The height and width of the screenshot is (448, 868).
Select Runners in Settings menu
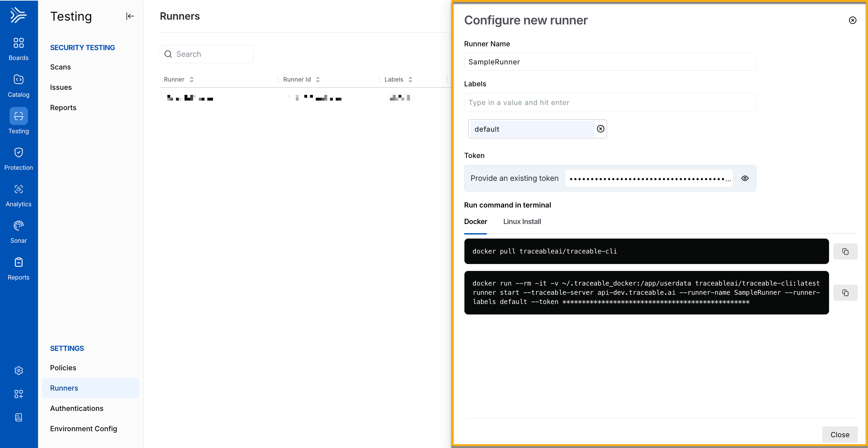pos(90,388)
